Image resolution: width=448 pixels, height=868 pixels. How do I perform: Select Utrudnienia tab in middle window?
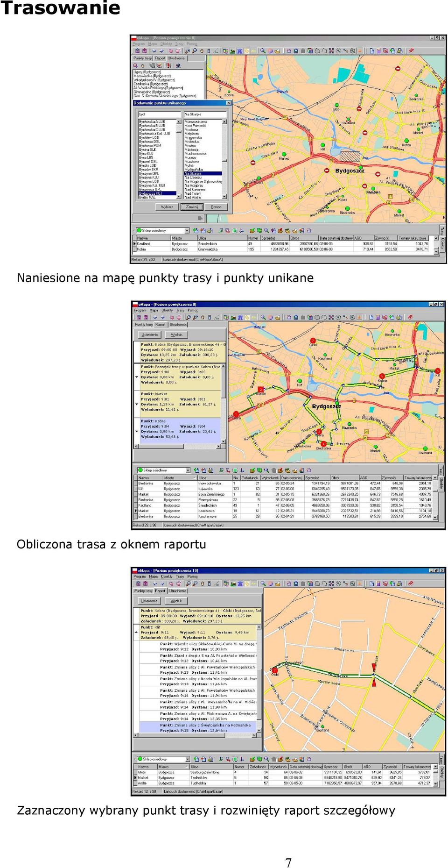(x=178, y=325)
